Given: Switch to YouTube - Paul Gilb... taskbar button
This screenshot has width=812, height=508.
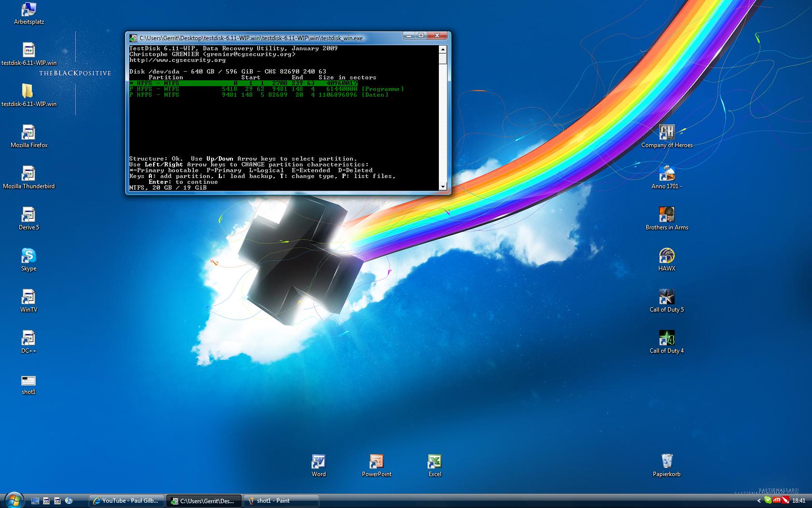Looking at the screenshot, I should click(127, 501).
